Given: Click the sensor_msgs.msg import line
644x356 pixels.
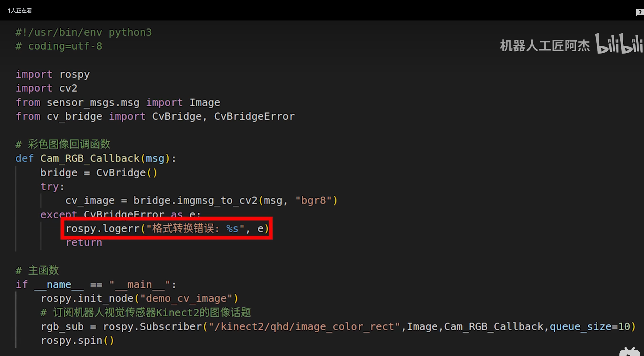Looking at the screenshot, I should coord(118,103).
